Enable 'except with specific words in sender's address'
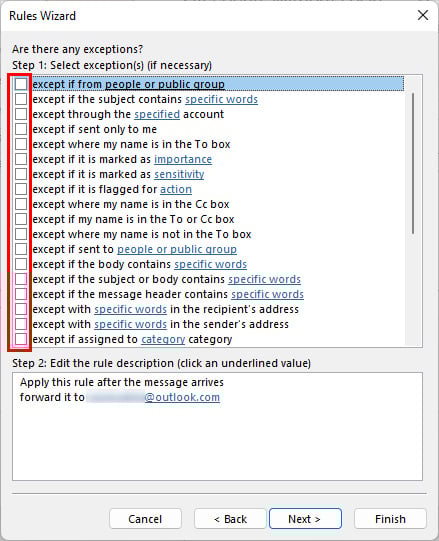The height and width of the screenshot is (541, 439). (21, 324)
